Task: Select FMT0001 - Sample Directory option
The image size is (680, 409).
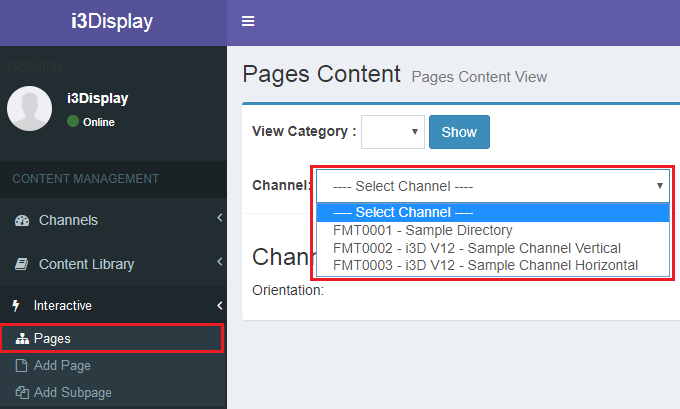Action: coord(493,230)
